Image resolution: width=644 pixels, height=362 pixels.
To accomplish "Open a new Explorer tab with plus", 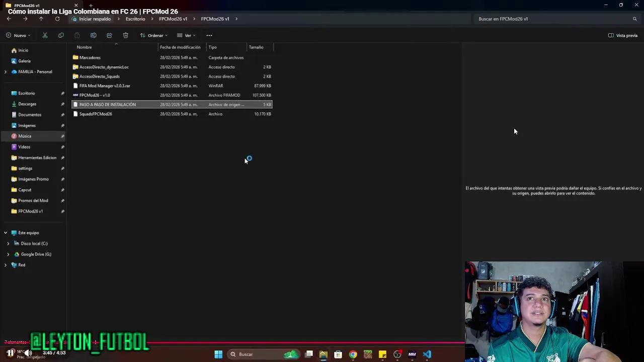I will point(91,5).
